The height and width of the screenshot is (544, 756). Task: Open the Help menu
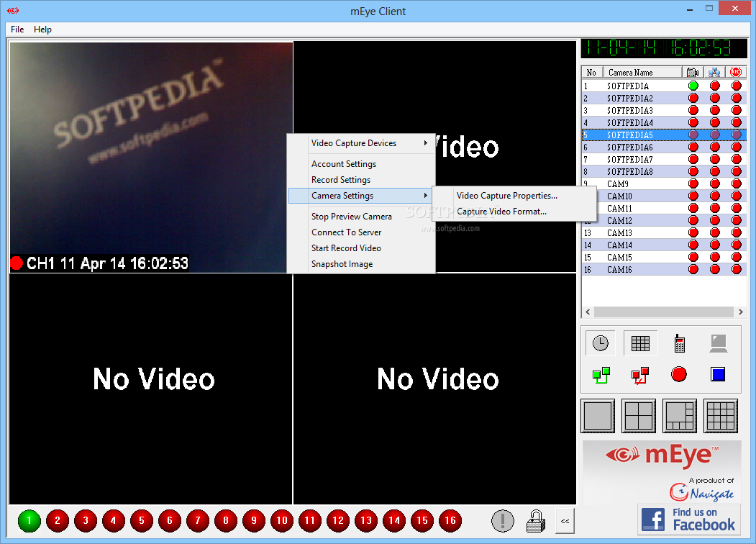click(x=42, y=30)
